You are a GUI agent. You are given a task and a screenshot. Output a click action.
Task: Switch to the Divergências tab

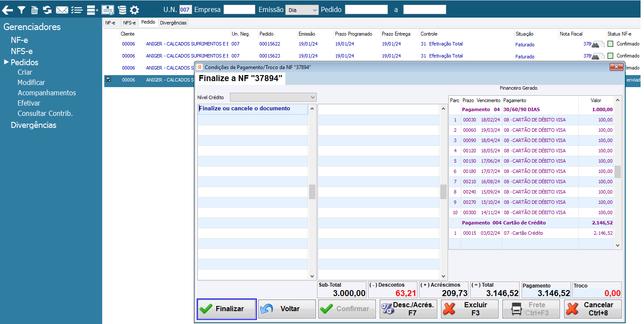click(x=173, y=23)
